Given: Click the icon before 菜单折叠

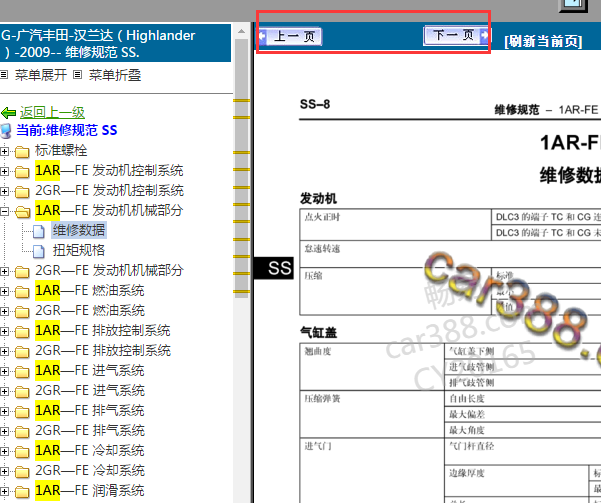Looking at the screenshot, I should click(77, 74).
